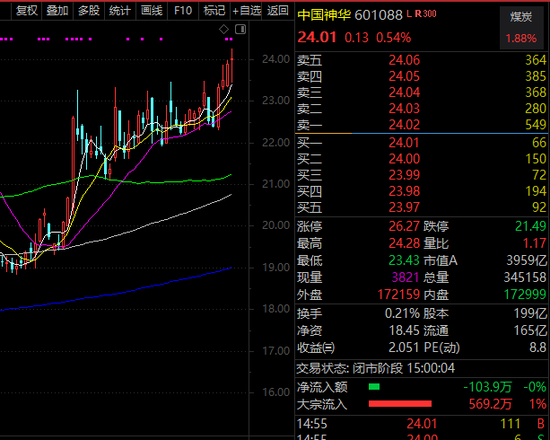Click the 14:55 trade row with 111
The height and width of the screenshot is (440, 550).
pos(422,424)
